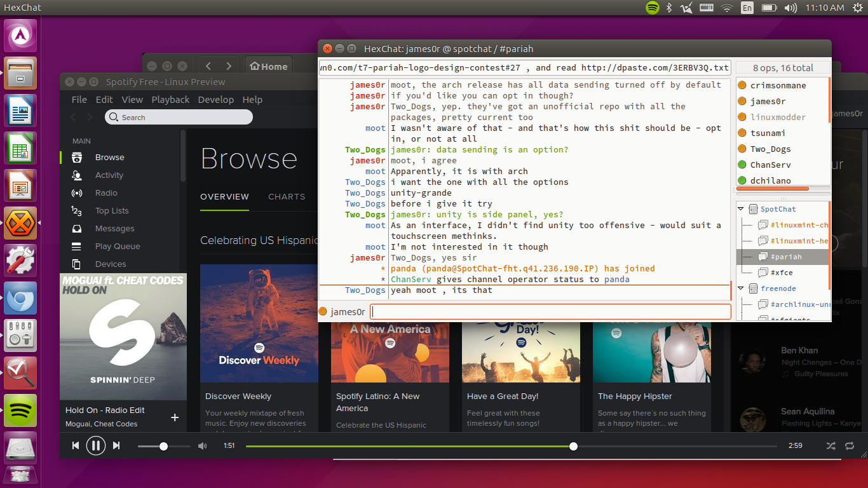This screenshot has height=488, width=868.
Task: Toggle shuffle in Spotify player
Action: point(831,446)
